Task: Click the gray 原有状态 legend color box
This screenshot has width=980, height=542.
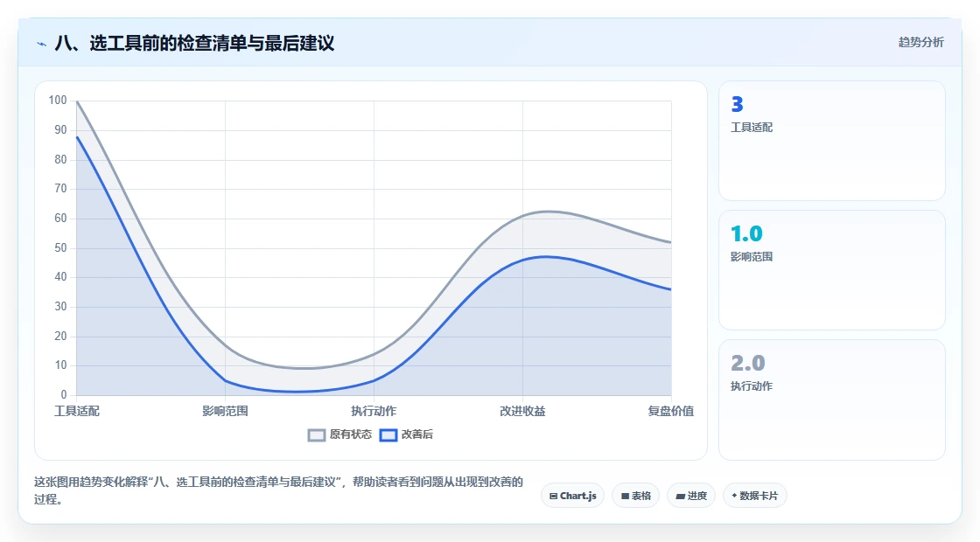Action: 317,435
